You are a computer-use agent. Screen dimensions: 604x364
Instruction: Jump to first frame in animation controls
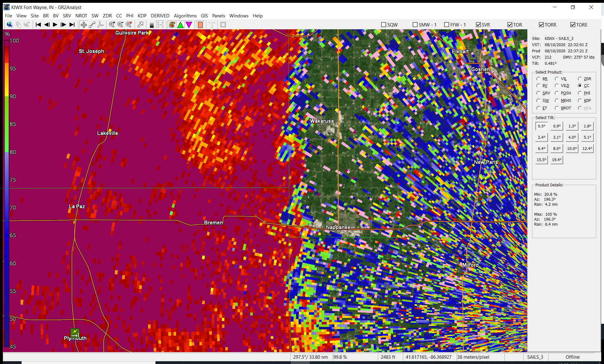[x=38, y=25]
